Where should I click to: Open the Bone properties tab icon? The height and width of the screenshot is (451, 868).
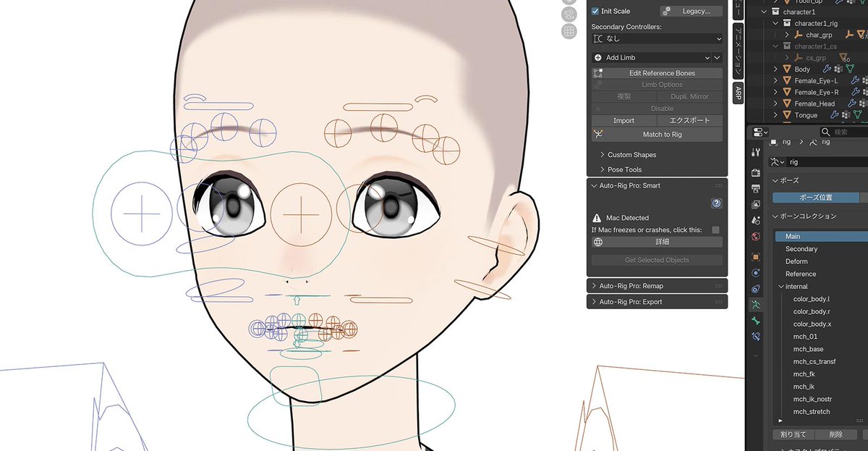pyautogui.click(x=756, y=321)
